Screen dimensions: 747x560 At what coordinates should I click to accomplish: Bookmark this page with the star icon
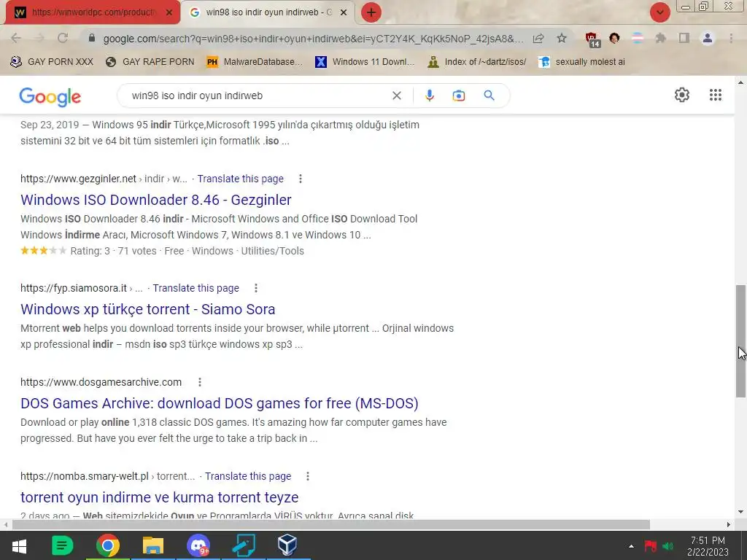pos(562,38)
